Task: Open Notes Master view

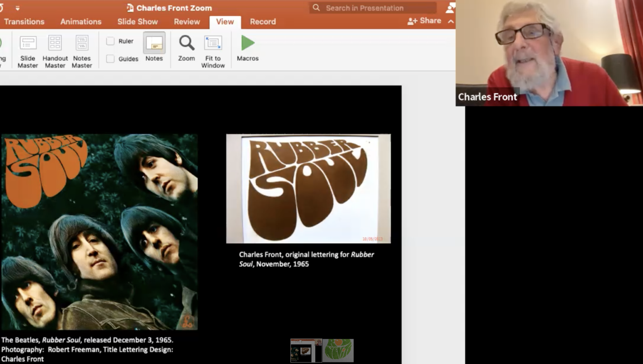Action: point(82,52)
